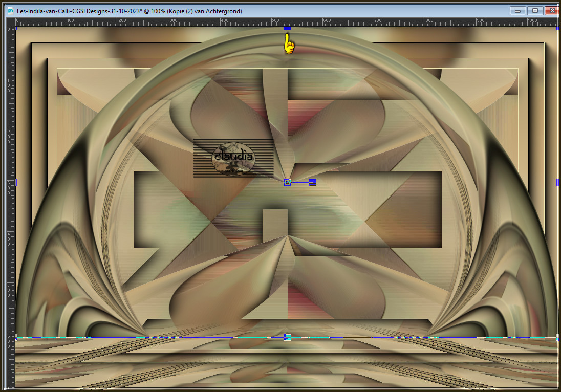The width and height of the screenshot is (561, 392).
Task: Minimize the Les-Indila image window
Action: coord(517,11)
